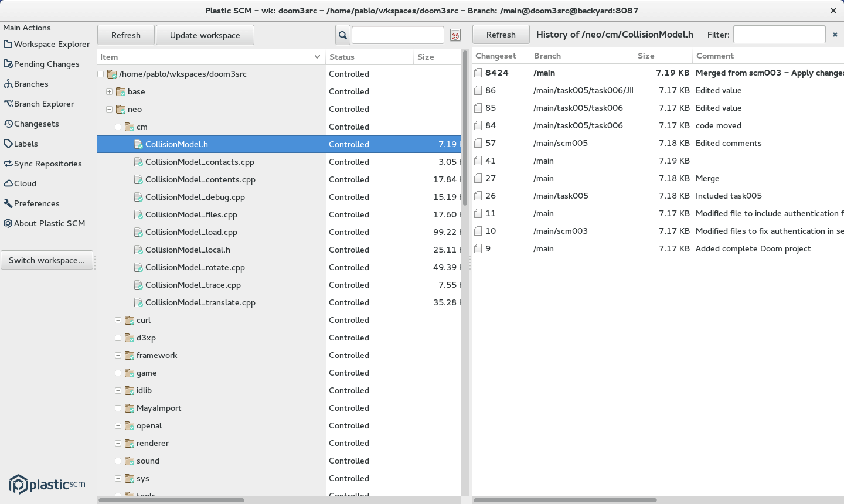This screenshot has width=844, height=504.
Task: Click the red icon beside the search field
Action: pos(455,35)
